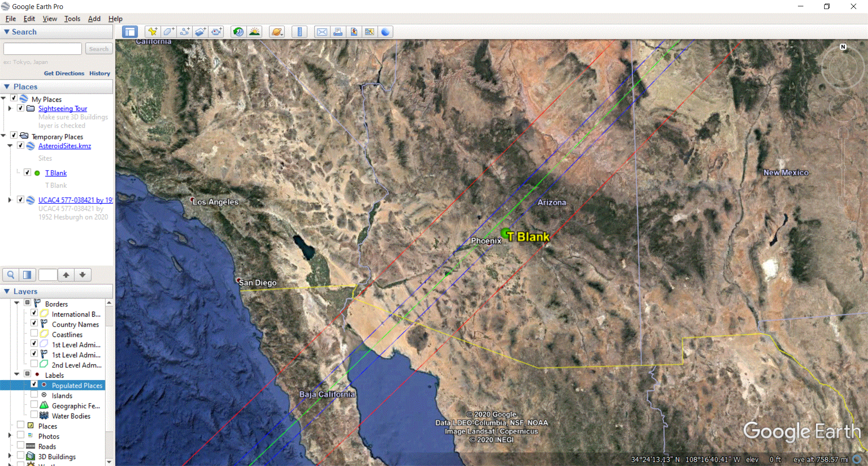Collapse the My Places tree node
The height and width of the screenshot is (466, 868).
point(4,99)
